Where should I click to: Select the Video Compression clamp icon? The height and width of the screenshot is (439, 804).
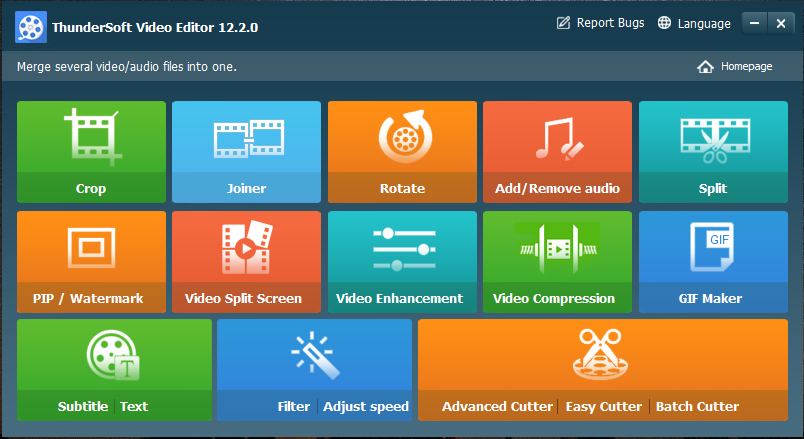point(557,249)
